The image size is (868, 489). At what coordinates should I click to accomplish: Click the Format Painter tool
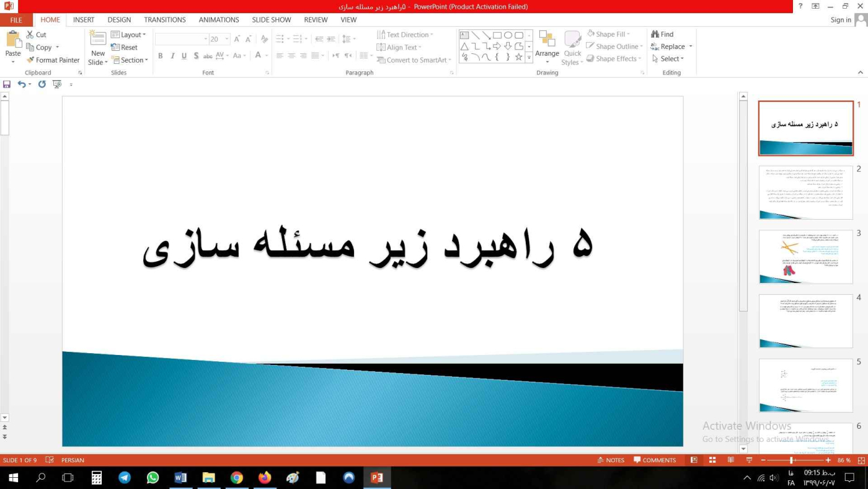point(53,60)
